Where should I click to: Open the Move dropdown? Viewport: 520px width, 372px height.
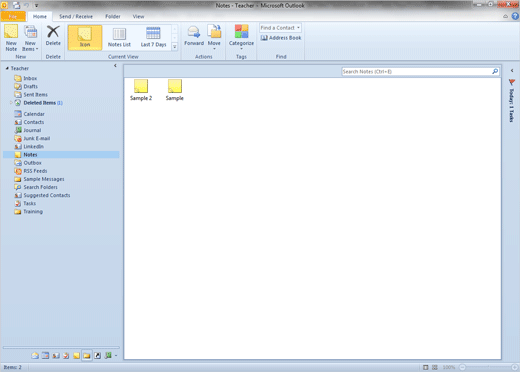coord(214,37)
